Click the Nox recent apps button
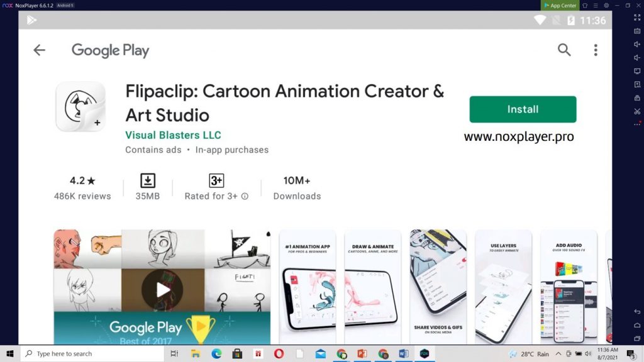The width and height of the screenshot is (644, 362). pyautogui.click(x=637, y=339)
